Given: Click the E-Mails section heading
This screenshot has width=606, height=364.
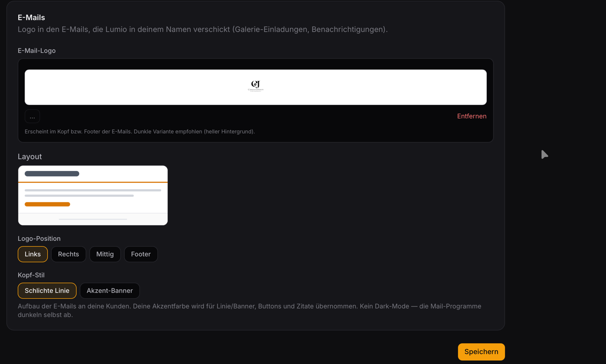Looking at the screenshot, I should pyautogui.click(x=32, y=17).
